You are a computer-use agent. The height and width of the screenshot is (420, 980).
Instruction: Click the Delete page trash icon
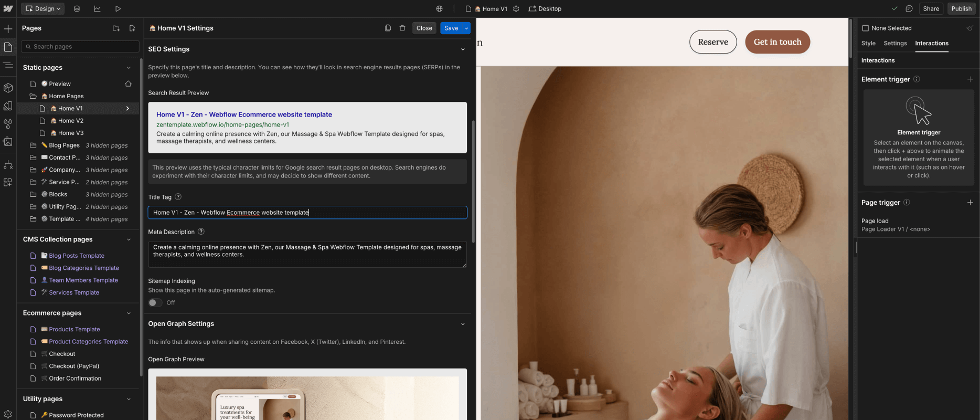(402, 28)
